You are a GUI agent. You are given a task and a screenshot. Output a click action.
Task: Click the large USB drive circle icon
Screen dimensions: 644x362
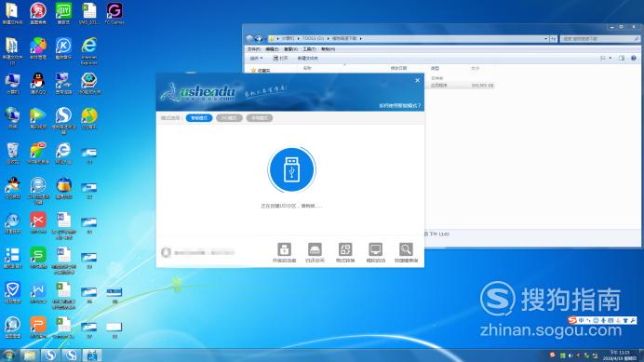(291, 169)
